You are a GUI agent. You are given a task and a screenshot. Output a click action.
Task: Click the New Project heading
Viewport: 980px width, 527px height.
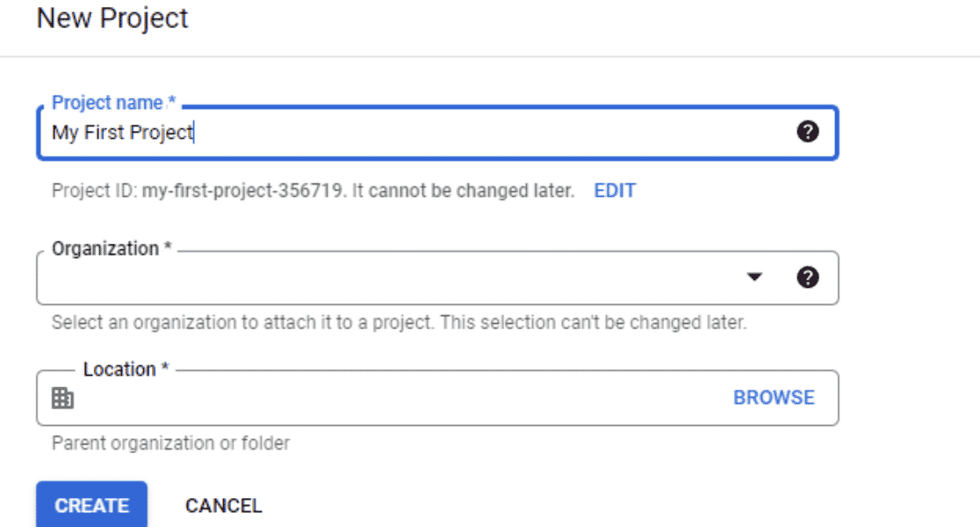coord(112,18)
